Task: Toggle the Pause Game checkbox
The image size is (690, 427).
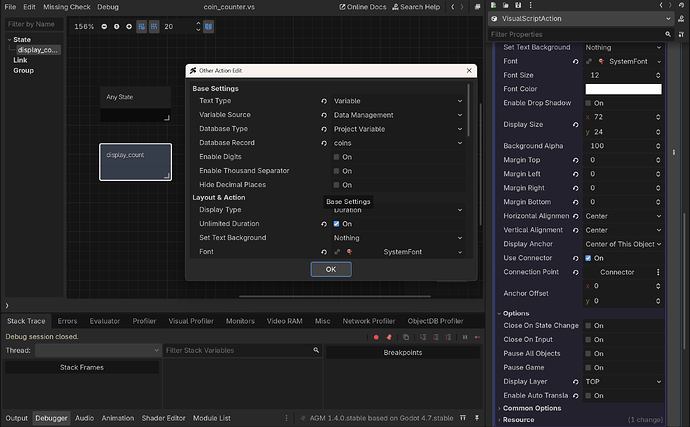Action: click(588, 368)
